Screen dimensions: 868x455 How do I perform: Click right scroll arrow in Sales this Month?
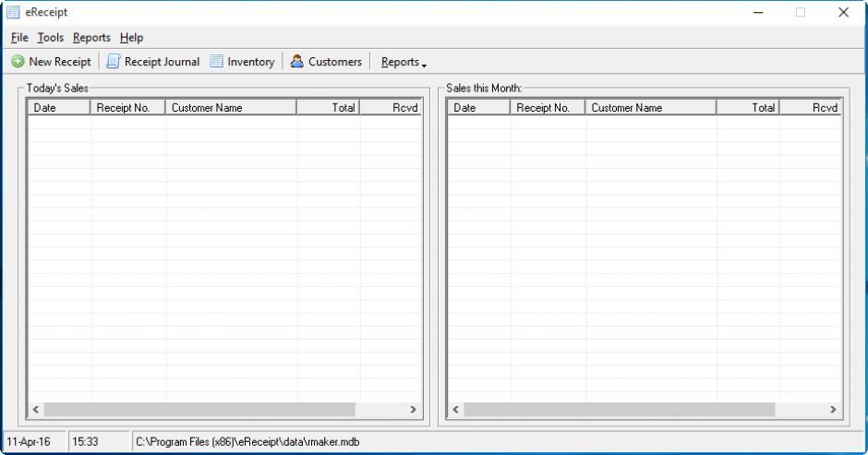[x=833, y=410]
